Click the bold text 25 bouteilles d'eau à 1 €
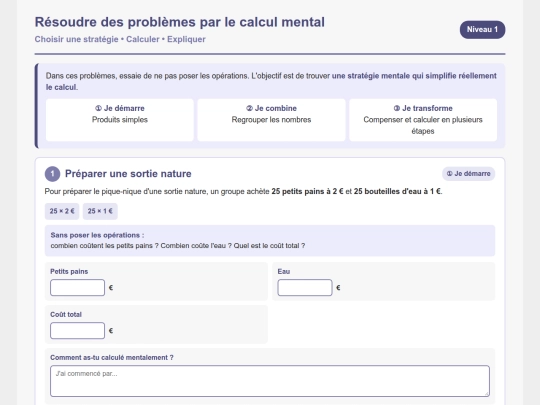The image size is (540, 405). (397, 191)
